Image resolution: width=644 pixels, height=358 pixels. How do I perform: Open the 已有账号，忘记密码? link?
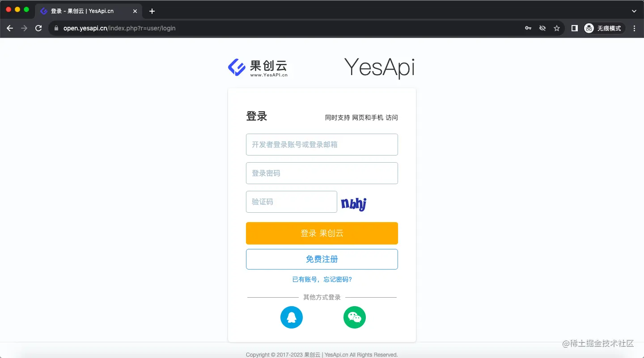click(x=322, y=279)
